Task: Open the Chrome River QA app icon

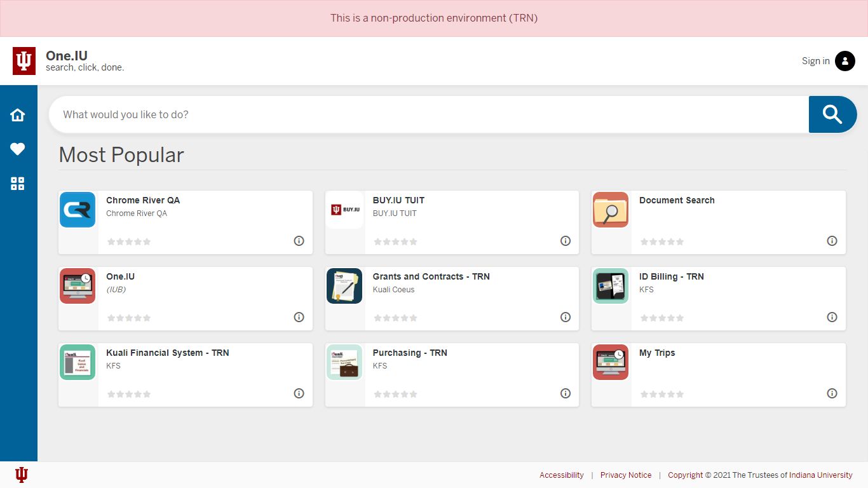Action: point(78,210)
